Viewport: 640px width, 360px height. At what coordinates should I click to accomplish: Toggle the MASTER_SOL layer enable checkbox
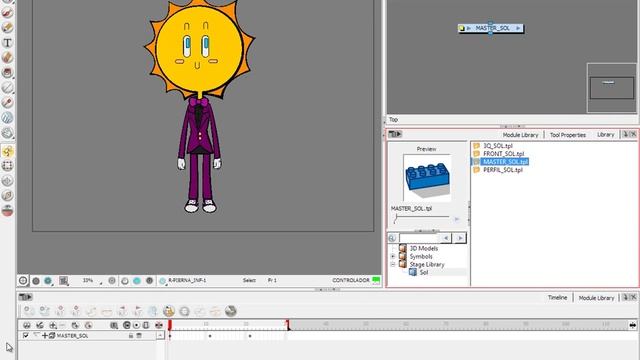click(25, 336)
